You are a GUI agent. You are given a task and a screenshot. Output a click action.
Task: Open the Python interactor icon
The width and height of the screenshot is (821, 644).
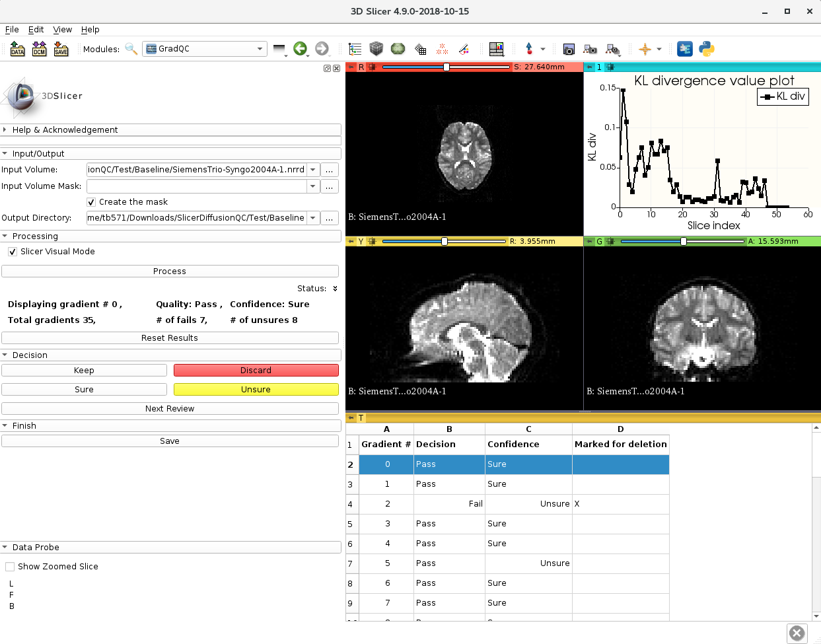(707, 49)
